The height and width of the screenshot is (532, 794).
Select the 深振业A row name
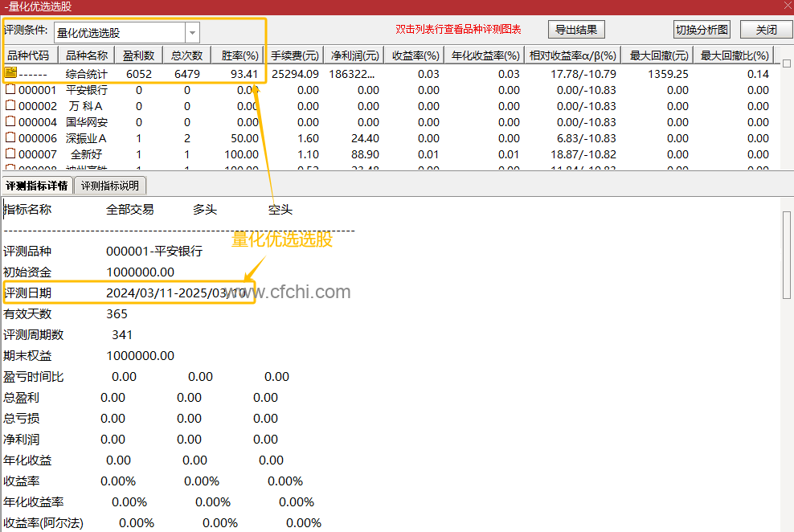[x=86, y=139]
